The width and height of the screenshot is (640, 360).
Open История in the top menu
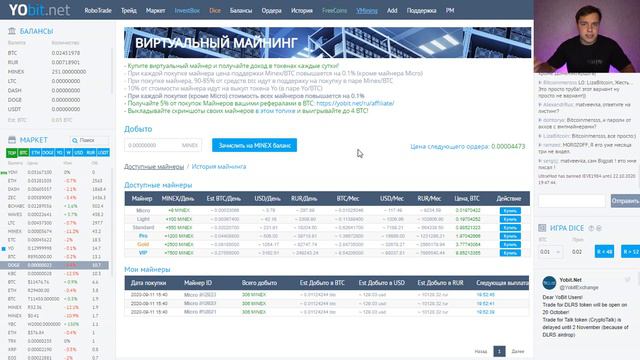302,11
